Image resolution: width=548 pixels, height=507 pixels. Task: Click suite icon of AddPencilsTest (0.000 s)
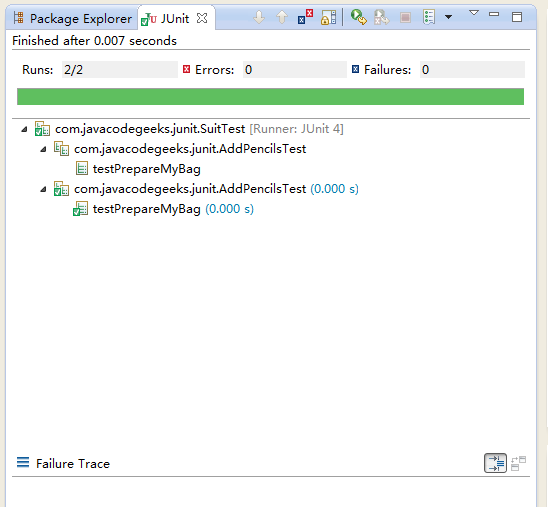pyautogui.click(x=61, y=188)
